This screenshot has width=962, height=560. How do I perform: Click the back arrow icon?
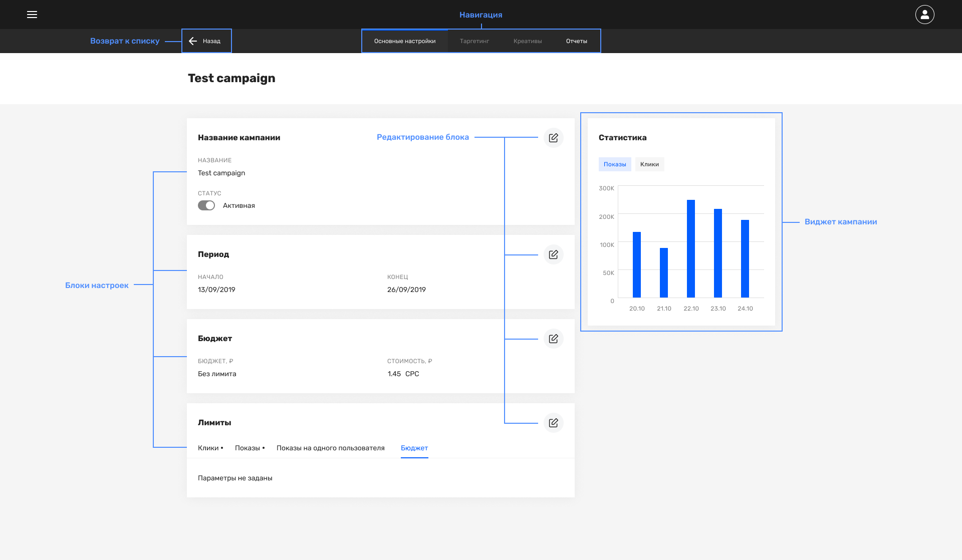pos(193,41)
